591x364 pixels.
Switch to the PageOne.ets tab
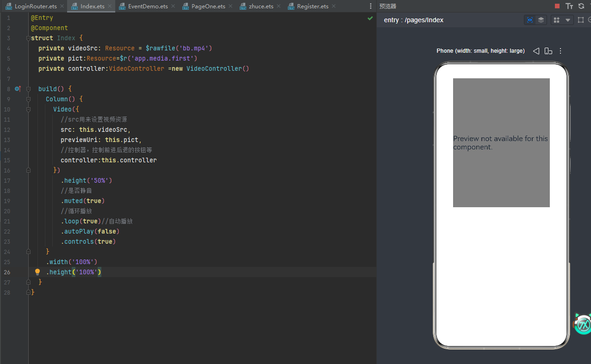(208, 6)
